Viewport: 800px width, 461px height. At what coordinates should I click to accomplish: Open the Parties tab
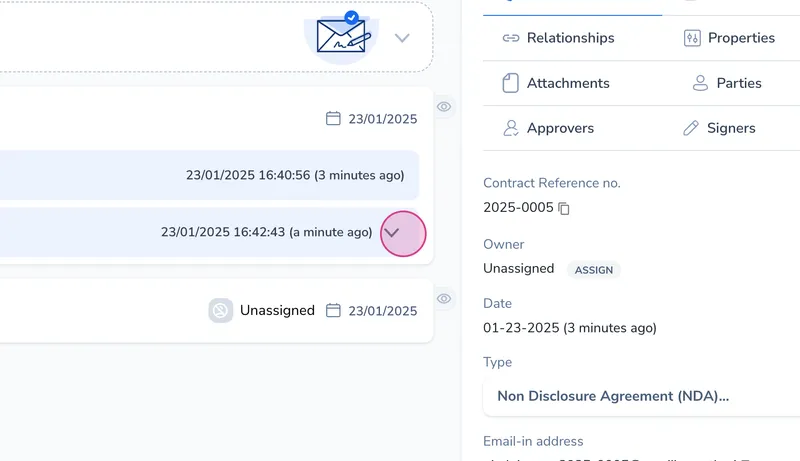point(727,83)
